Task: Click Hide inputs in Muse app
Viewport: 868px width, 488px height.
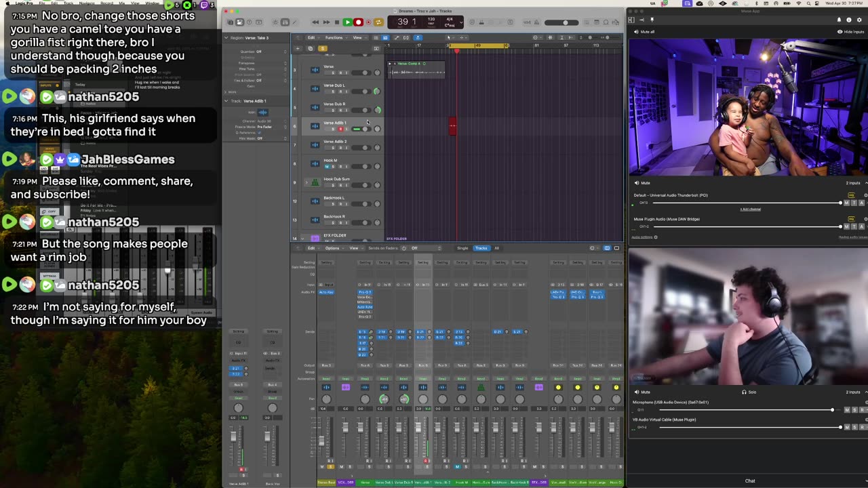Action: coord(850,32)
